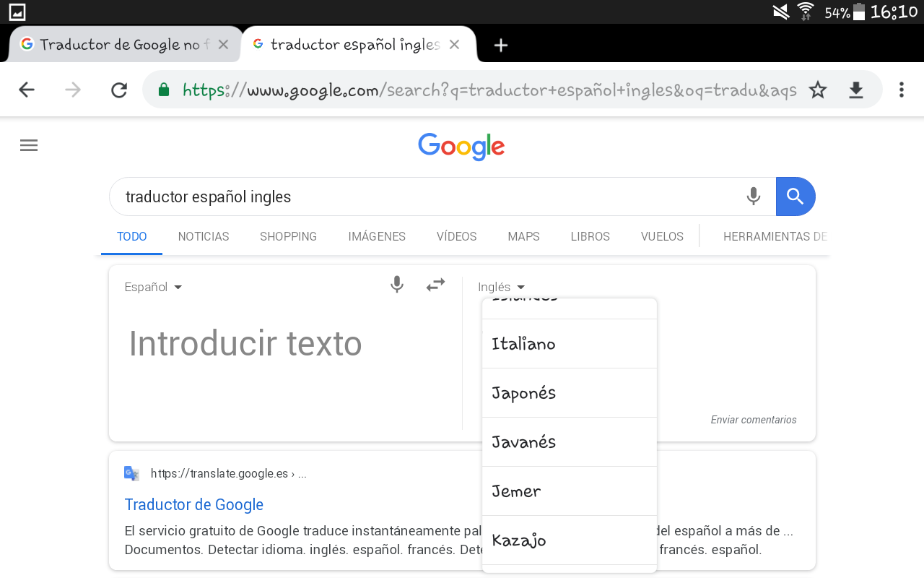Open the SHOPPING results tab

289,236
